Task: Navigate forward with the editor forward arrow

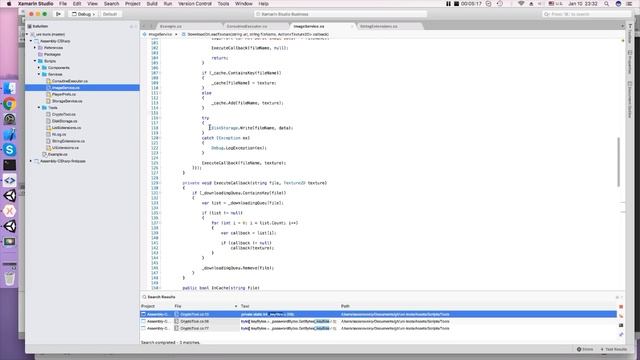Action: pos(151,26)
